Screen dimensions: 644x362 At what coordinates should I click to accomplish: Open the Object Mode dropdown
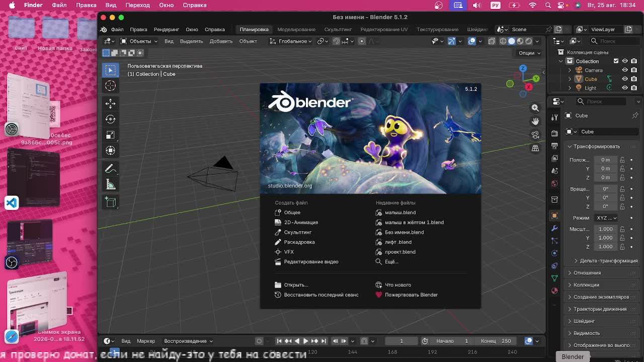tap(138, 41)
